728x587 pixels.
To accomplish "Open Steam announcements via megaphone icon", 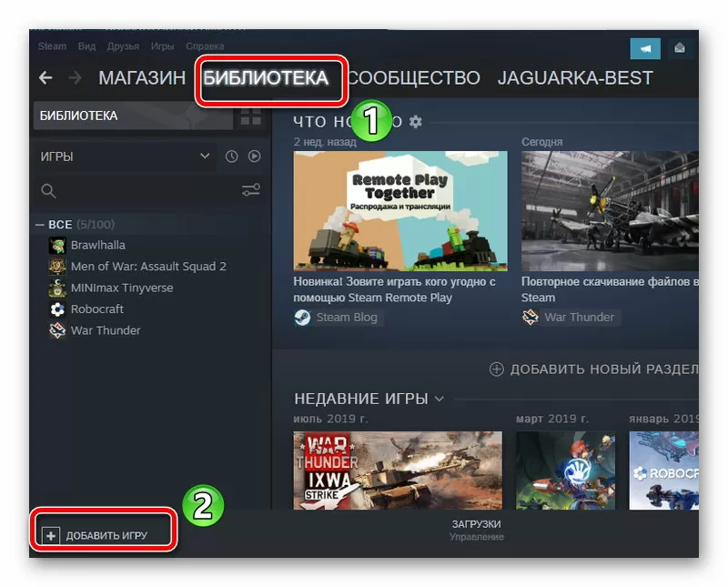I will coord(645,47).
